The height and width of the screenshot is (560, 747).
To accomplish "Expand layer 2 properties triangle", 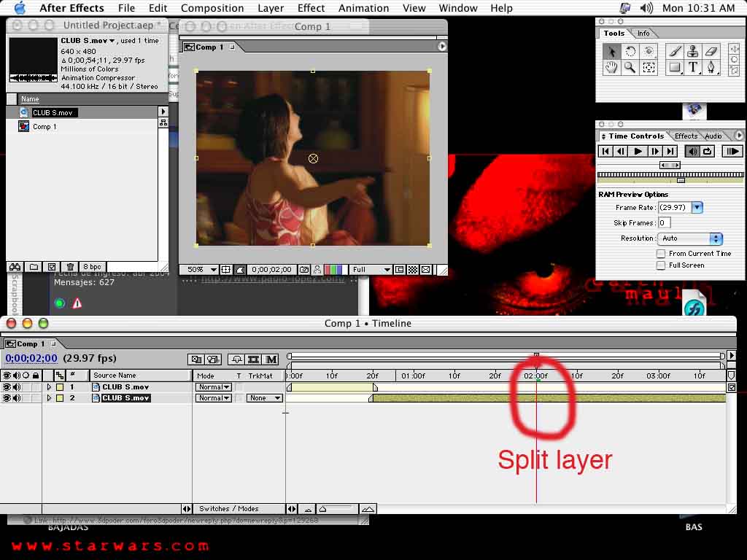I will [x=49, y=398].
